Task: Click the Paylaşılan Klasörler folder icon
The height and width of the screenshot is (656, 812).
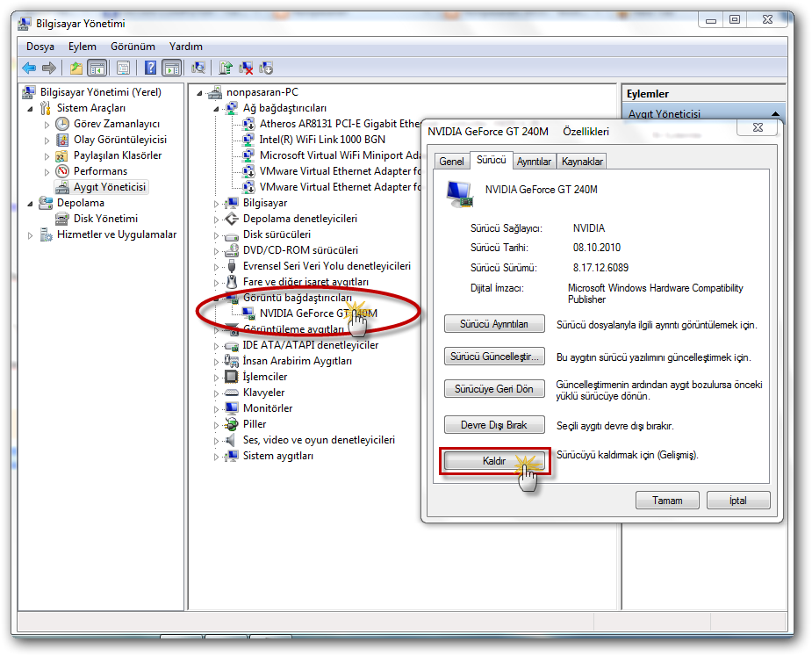Action: [x=61, y=155]
